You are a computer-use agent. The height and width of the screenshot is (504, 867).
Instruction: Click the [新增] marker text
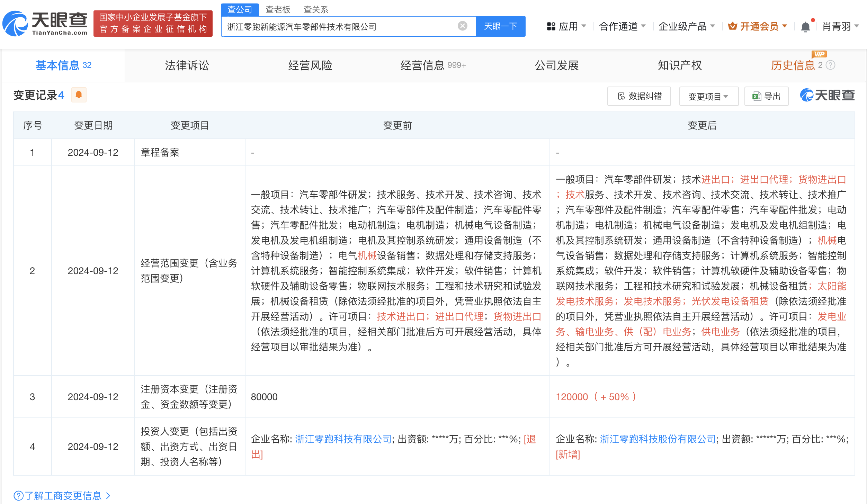click(568, 454)
